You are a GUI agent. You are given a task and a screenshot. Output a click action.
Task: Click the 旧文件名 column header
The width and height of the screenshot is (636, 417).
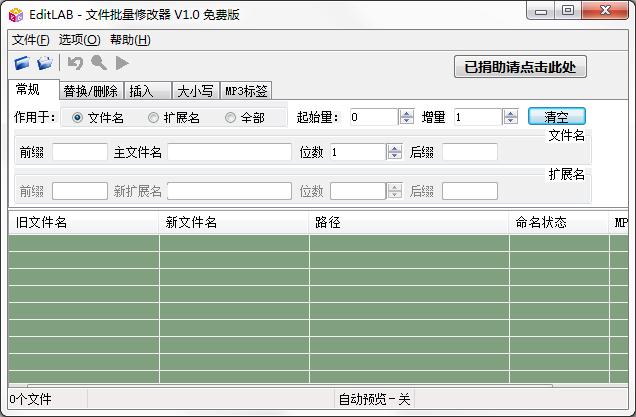click(x=83, y=222)
